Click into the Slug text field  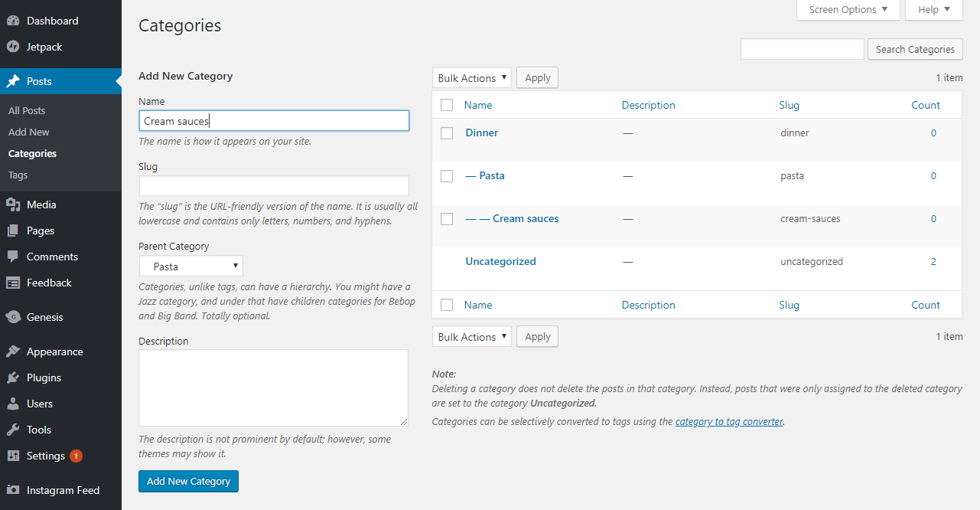(274, 186)
